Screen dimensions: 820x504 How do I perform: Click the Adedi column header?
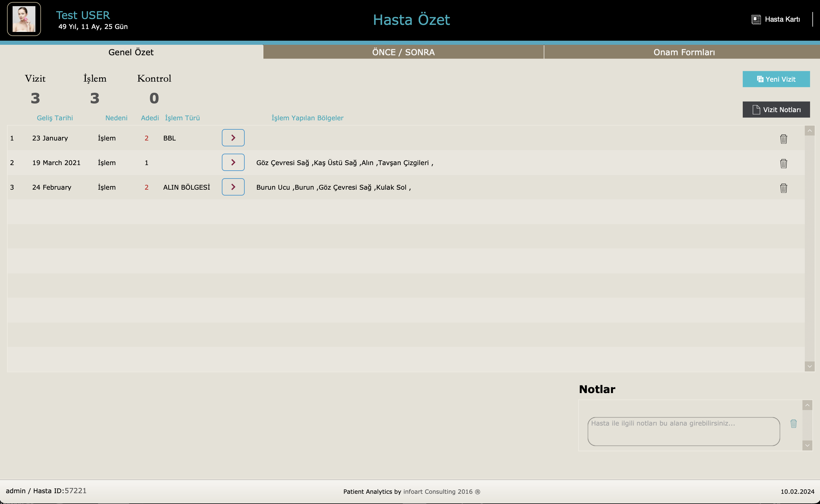click(x=150, y=118)
